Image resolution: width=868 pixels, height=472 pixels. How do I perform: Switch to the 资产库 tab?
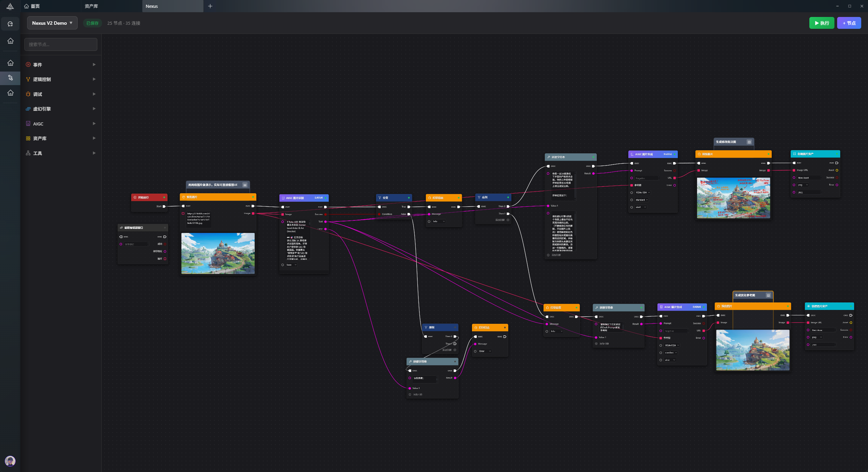click(92, 6)
